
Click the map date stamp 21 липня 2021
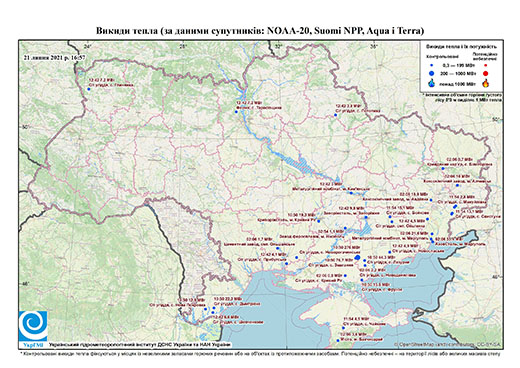pos(54,57)
